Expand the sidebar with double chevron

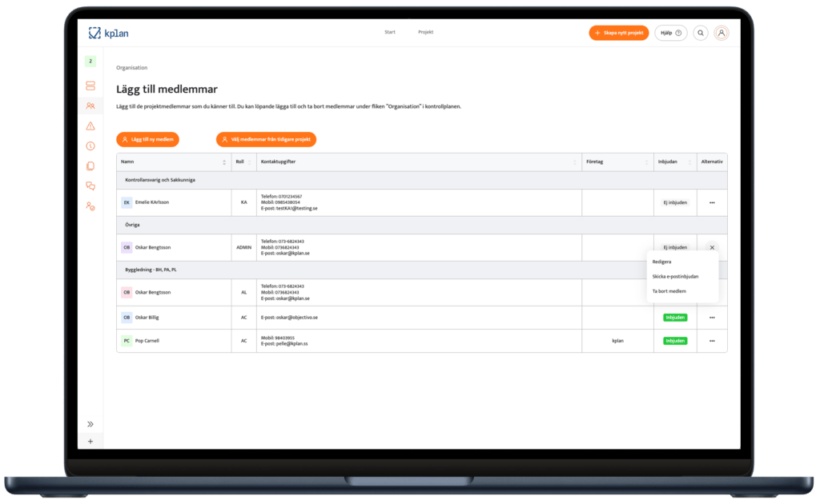pos(90,424)
